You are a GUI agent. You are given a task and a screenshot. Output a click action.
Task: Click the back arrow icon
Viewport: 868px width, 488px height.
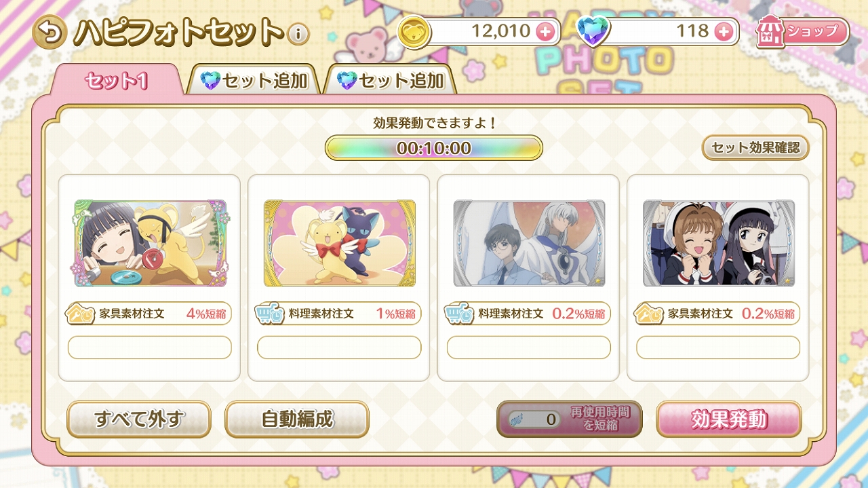[50, 32]
